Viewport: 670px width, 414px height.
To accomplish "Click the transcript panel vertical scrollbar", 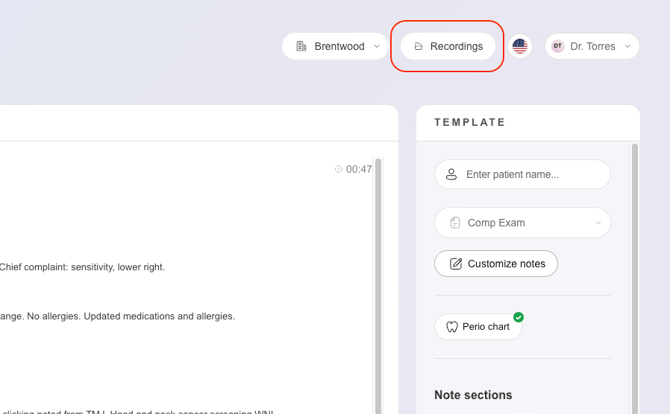I will pos(378,285).
